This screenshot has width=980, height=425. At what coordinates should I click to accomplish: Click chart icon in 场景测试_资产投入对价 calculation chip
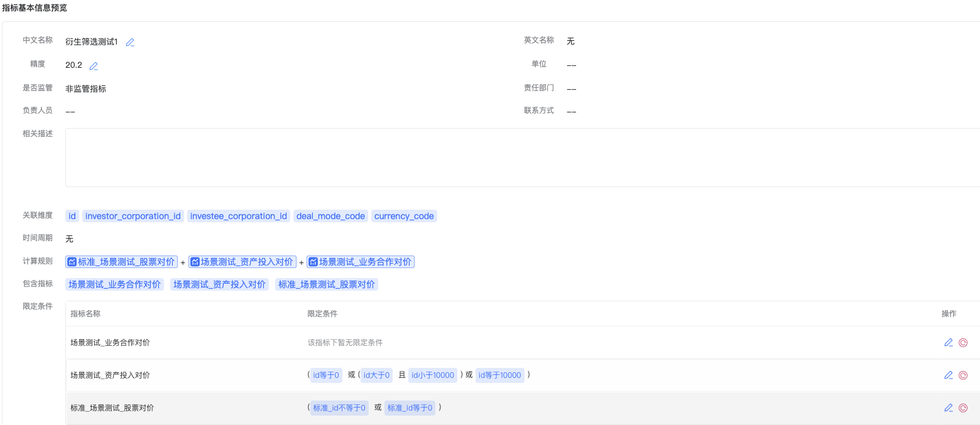click(195, 262)
